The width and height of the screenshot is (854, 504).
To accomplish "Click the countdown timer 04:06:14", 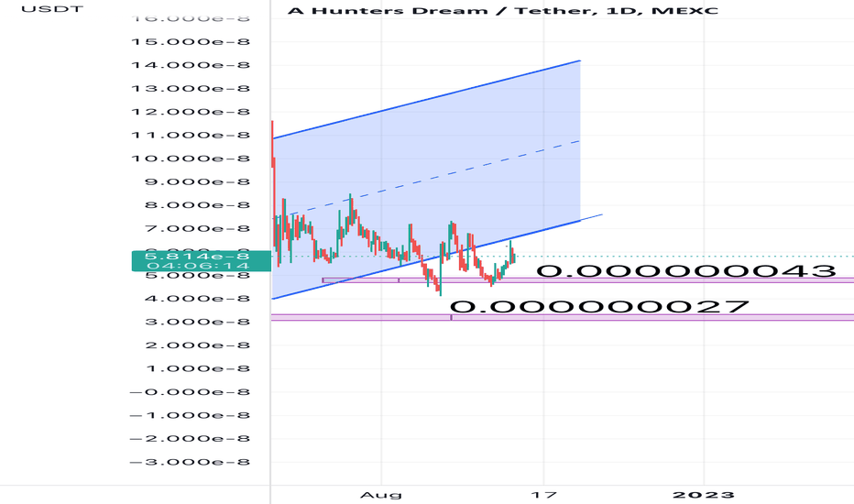I will [198, 266].
